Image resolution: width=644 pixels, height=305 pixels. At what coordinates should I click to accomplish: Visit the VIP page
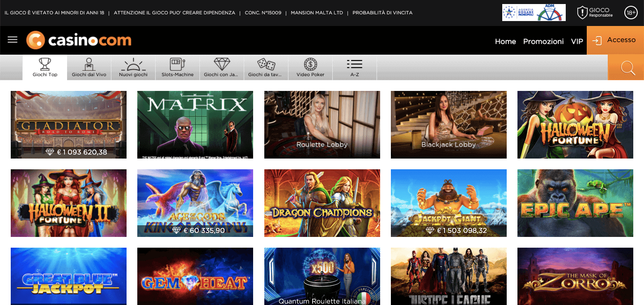577,41
